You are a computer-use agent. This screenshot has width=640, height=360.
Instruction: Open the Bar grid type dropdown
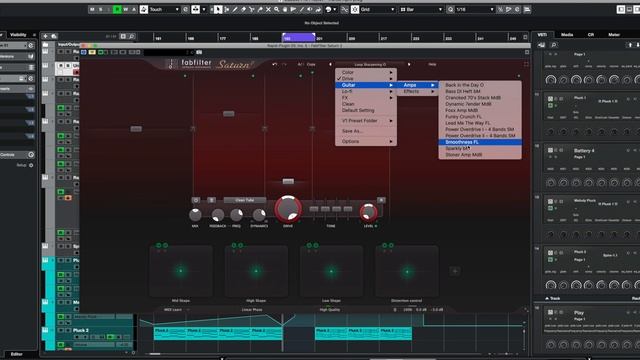[421, 9]
